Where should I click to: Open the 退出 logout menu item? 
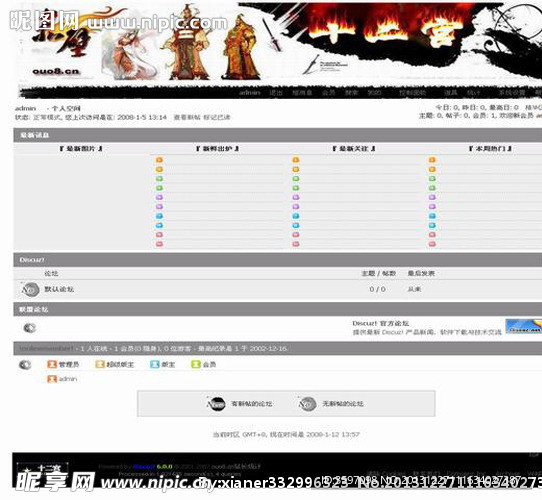click(x=276, y=93)
